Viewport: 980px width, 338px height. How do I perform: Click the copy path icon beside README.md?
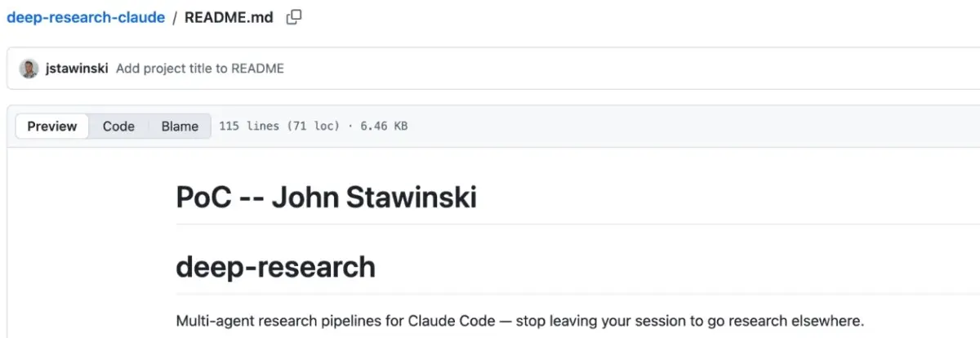294,16
